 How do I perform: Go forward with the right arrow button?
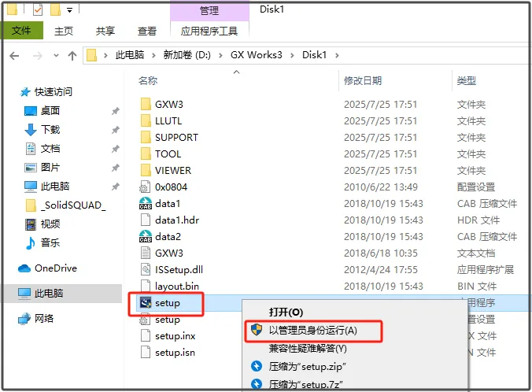(37, 56)
